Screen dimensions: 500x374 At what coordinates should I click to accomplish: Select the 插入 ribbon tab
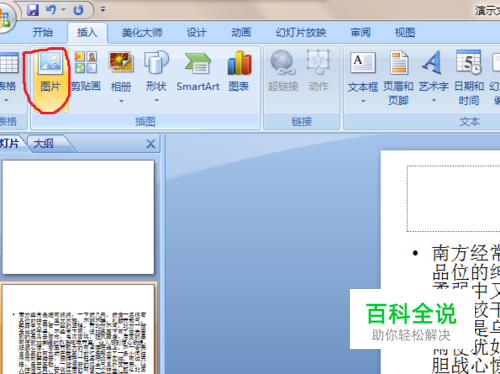87,32
